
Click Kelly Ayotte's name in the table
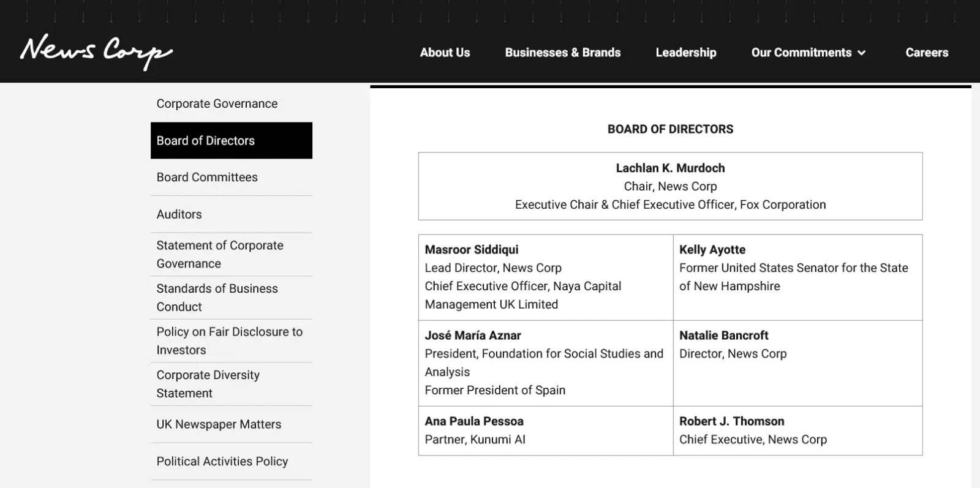point(712,250)
